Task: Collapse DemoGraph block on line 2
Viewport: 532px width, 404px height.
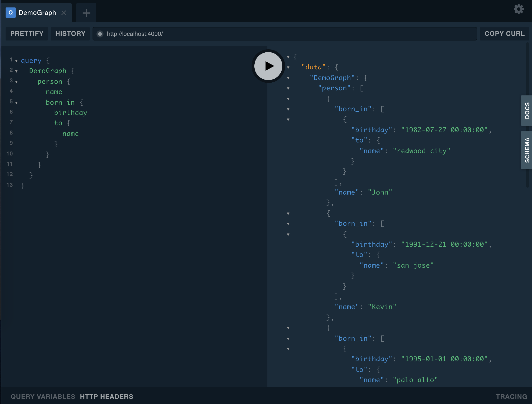Action: click(x=16, y=71)
